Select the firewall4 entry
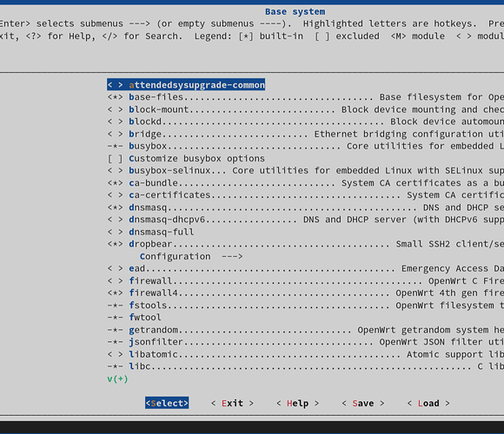This screenshot has height=434, width=504. coord(306,293)
